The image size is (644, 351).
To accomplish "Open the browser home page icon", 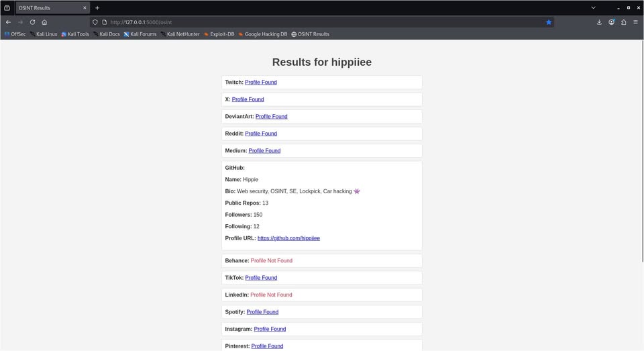I will point(44,22).
